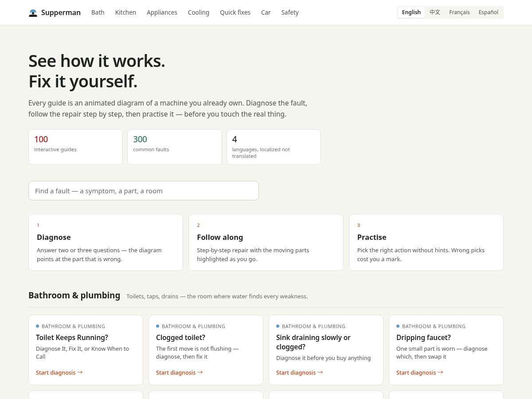Click 'The first move is not flushing' text
Screen dimensions: 532x399
(197, 352)
